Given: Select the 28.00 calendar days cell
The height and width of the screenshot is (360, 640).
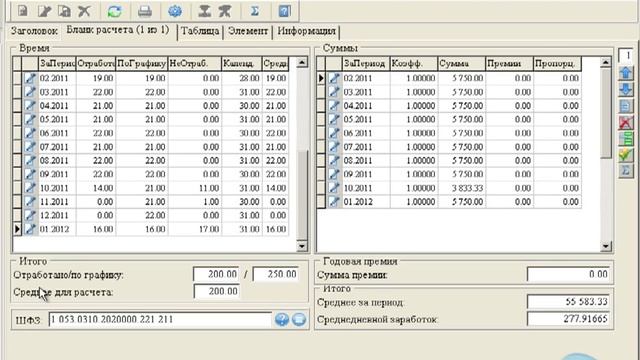Looking at the screenshot, I should pos(242,78).
